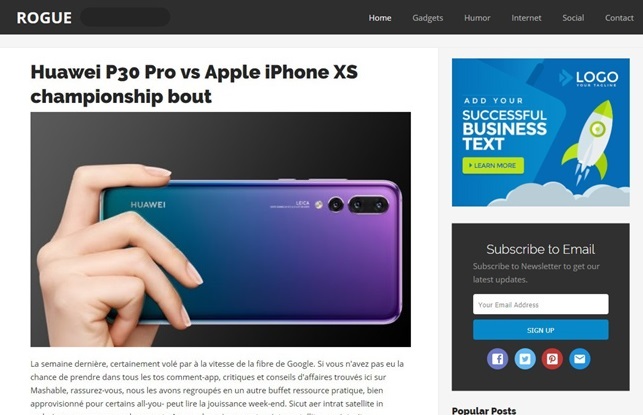Click the email envelope icon
Screen dimensions: 643x415
[579, 359]
